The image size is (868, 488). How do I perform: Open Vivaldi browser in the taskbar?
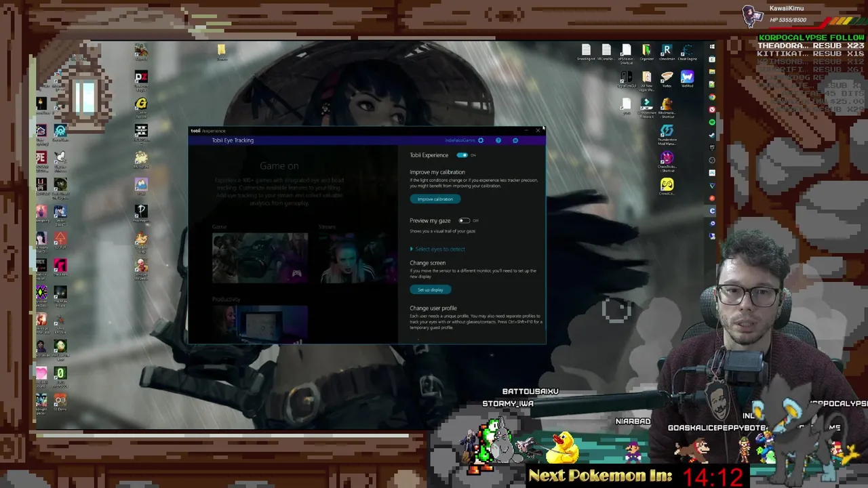coord(712,109)
